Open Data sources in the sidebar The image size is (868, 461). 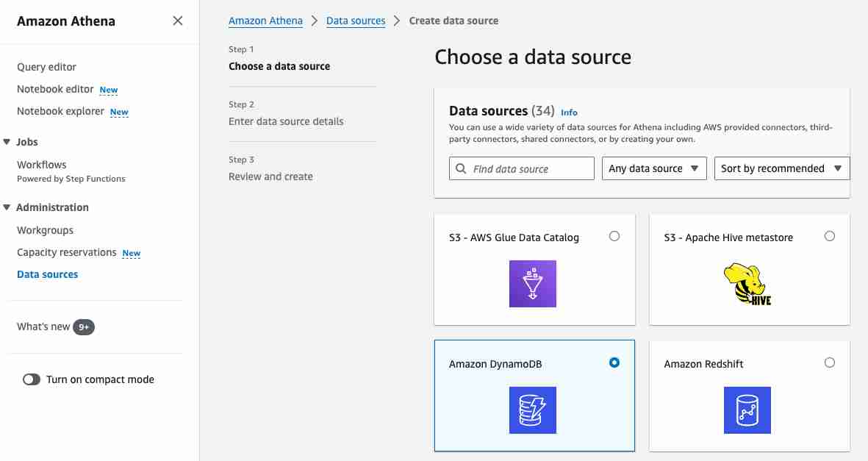tap(48, 274)
